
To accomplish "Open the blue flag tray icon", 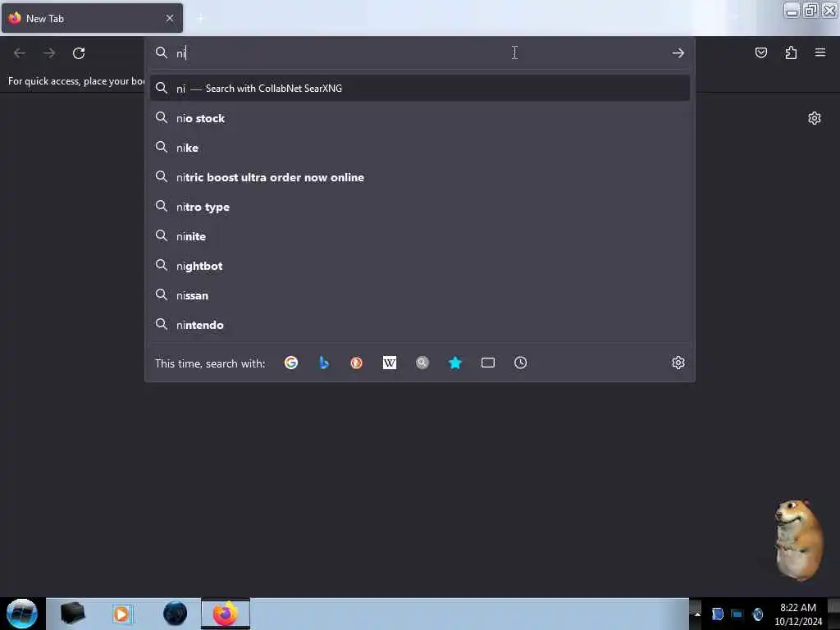I will click(x=717, y=614).
